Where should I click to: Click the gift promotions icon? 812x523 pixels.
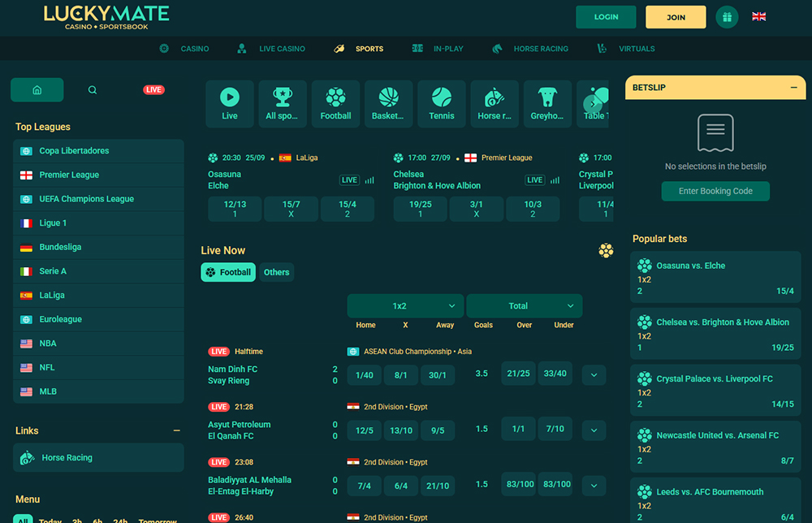point(727,17)
